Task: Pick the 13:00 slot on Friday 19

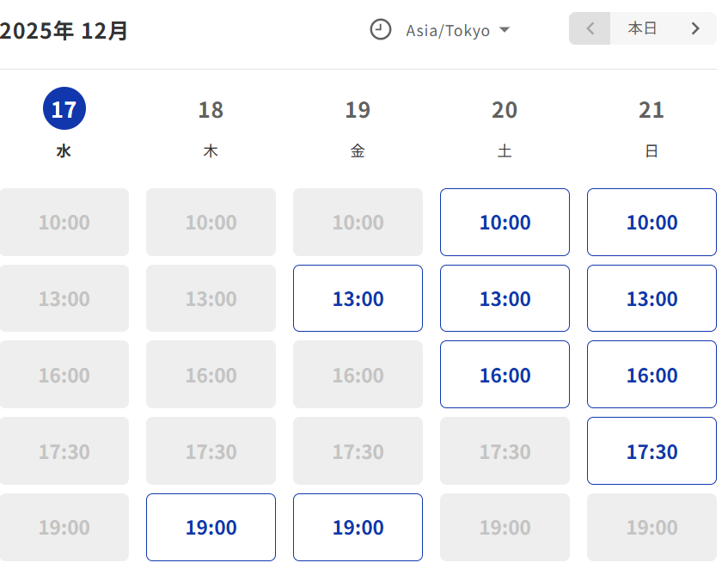Action: coord(358,299)
